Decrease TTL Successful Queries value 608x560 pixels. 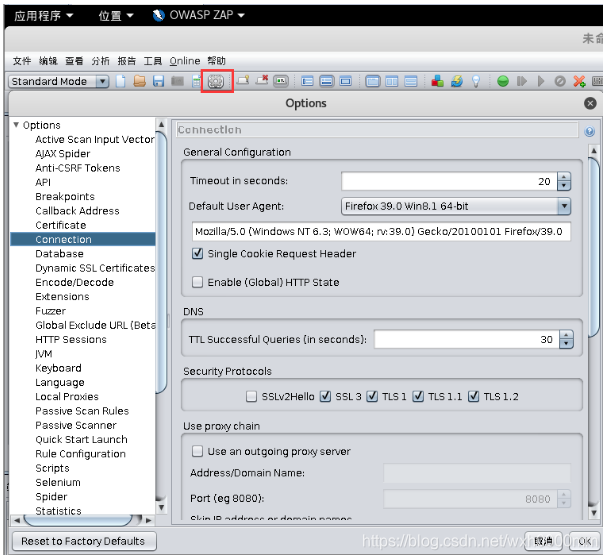coord(567,344)
